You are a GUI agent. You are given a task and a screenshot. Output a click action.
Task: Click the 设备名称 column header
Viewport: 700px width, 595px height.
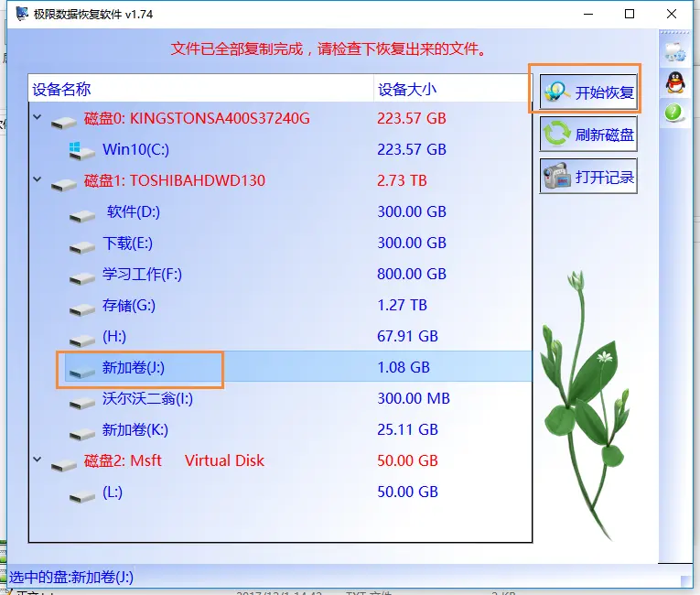click(201, 89)
